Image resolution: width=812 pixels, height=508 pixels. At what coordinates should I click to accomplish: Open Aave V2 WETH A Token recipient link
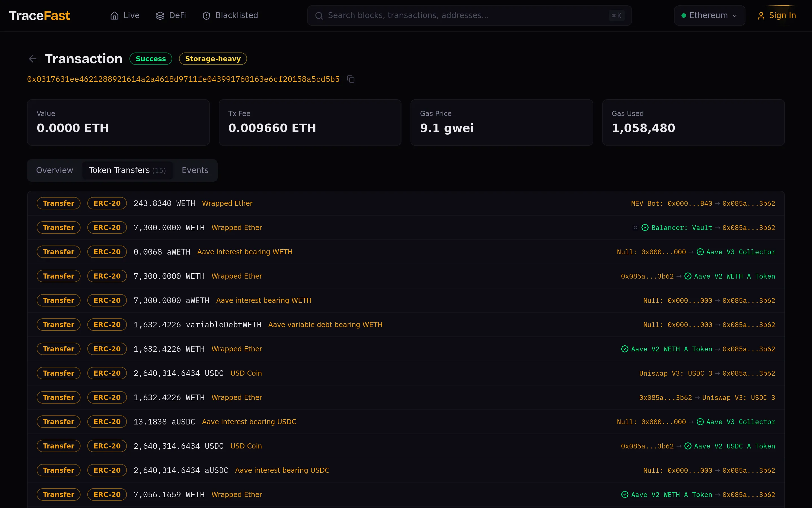[734, 276]
